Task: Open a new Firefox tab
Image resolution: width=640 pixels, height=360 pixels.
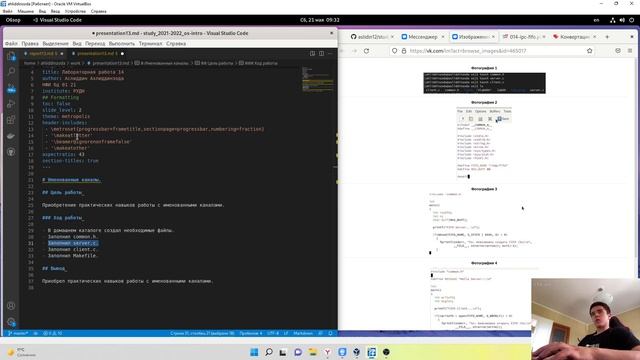Action: [x=607, y=37]
